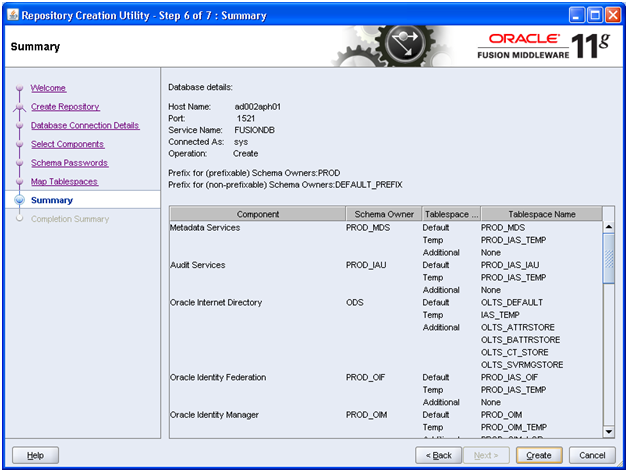
Task: Click the Tablespace Name column header
Action: click(x=541, y=214)
